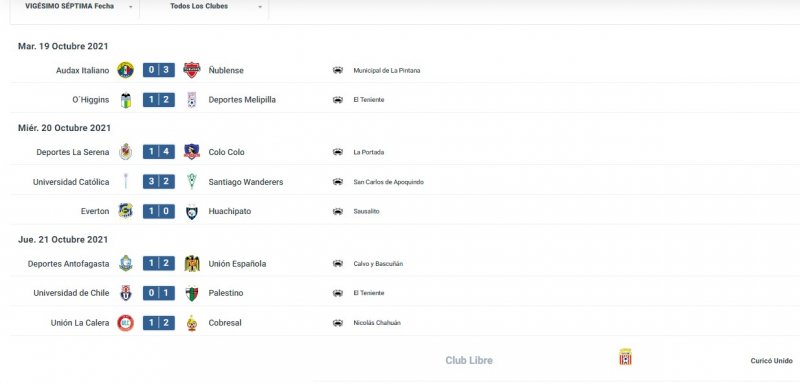800x384 pixels.
Task: Click stadium icon beside Municipal de La Pintana
Action: pos(338,70)
